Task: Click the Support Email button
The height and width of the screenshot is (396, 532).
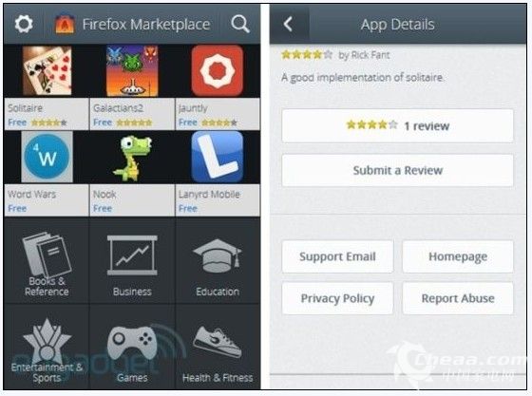Action: pyautogui.click(x=337, y=256)
